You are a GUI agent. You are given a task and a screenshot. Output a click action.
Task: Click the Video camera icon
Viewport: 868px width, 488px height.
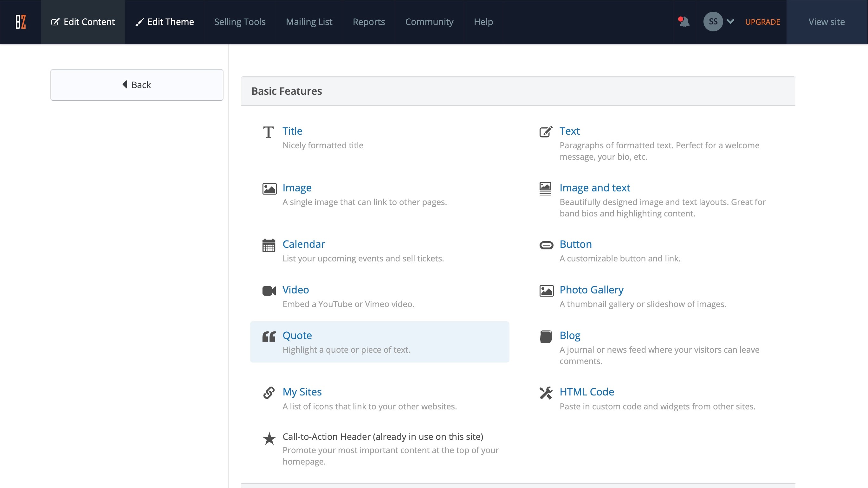coord(269,291)
